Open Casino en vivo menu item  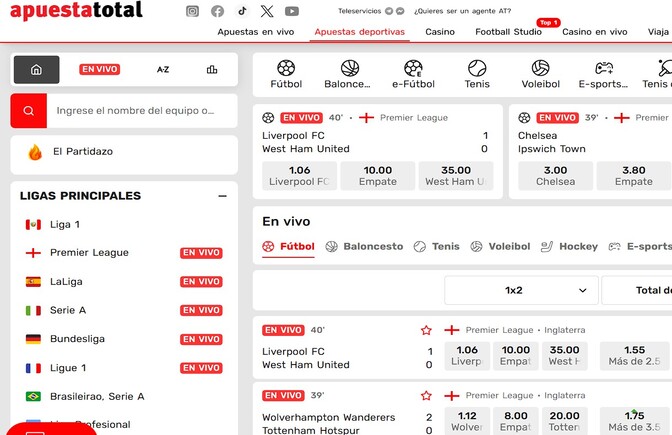(x=594, y=32)
